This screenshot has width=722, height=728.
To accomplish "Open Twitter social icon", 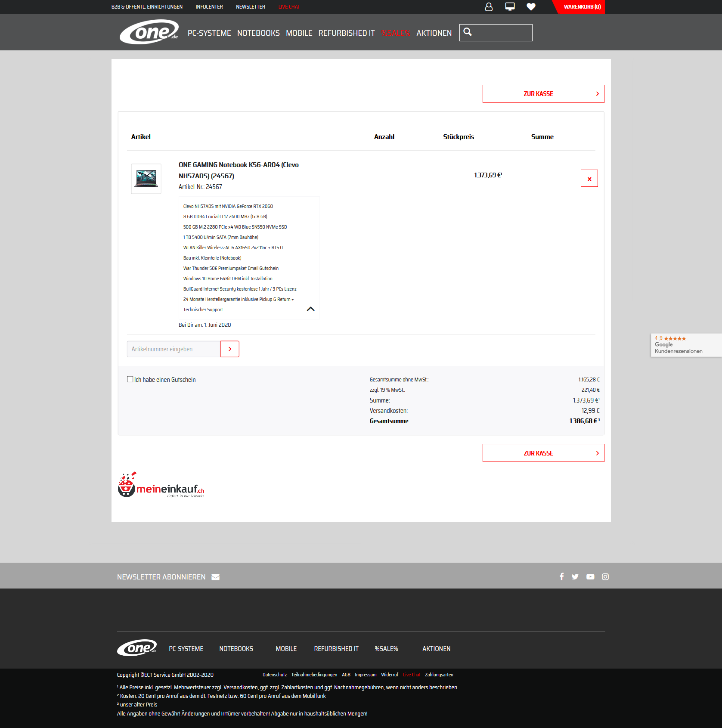I will tap(575, 576).
